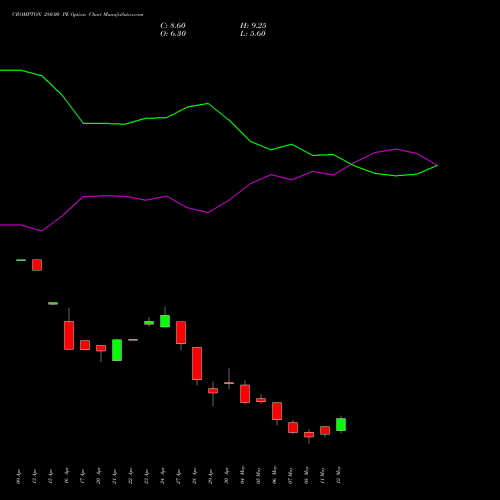The height and width of the screenshot is (500, 500).
Task: Select the 12 May date label
Action: [338, 475]
